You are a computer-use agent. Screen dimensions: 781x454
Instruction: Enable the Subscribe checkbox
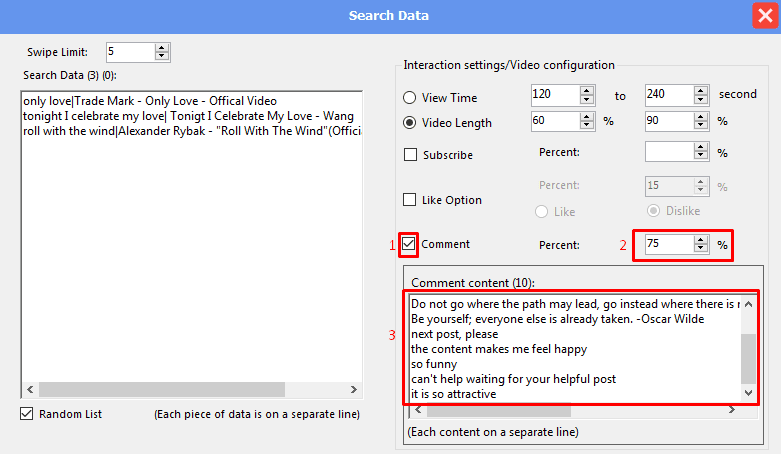tap(410, 154)
